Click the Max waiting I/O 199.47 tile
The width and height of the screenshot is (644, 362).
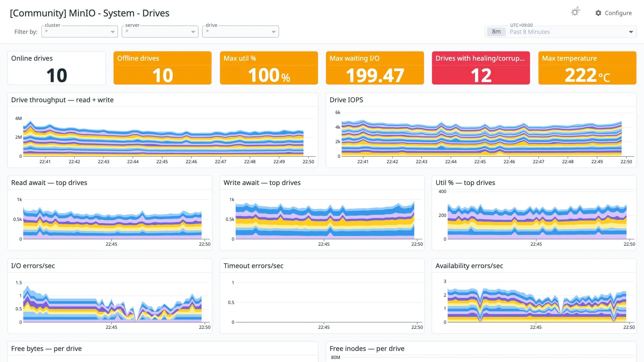(x=375, y=68)
